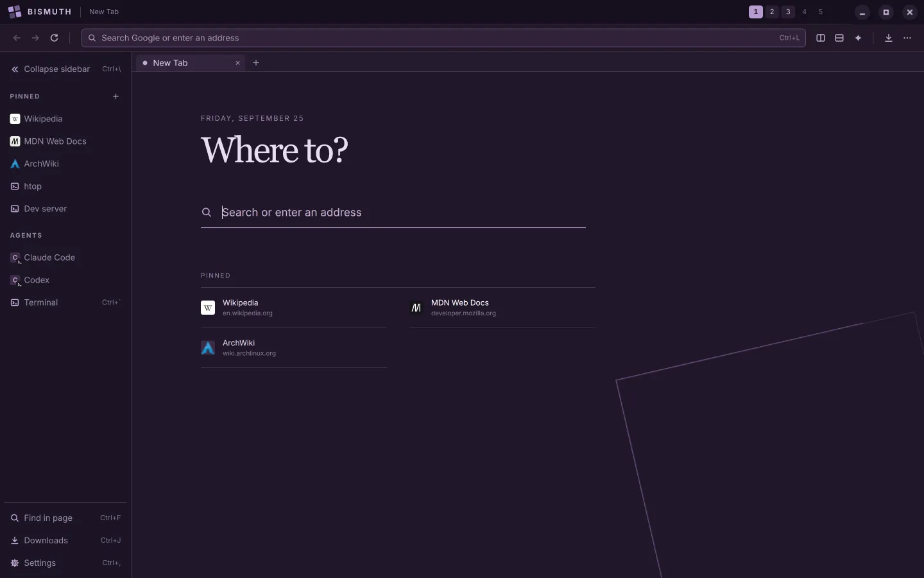Open the Wikipedia pinned card
This screenshot has width=924, height=578.
click(x=294, y=308)
